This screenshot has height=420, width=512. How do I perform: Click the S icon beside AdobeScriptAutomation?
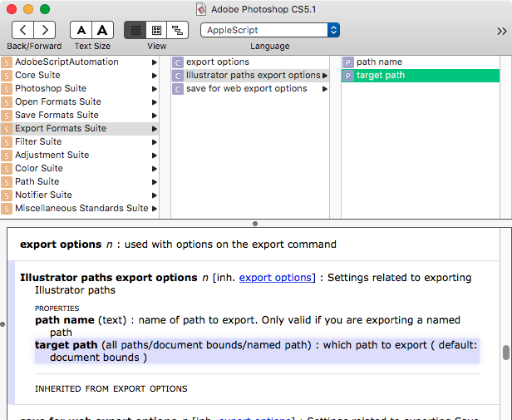(7, 62)
